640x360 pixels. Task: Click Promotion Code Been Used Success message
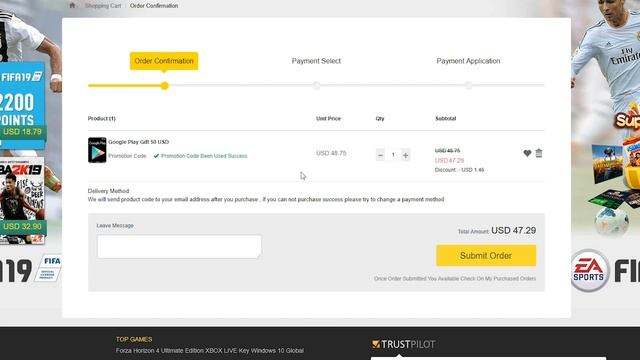[204, 156]
